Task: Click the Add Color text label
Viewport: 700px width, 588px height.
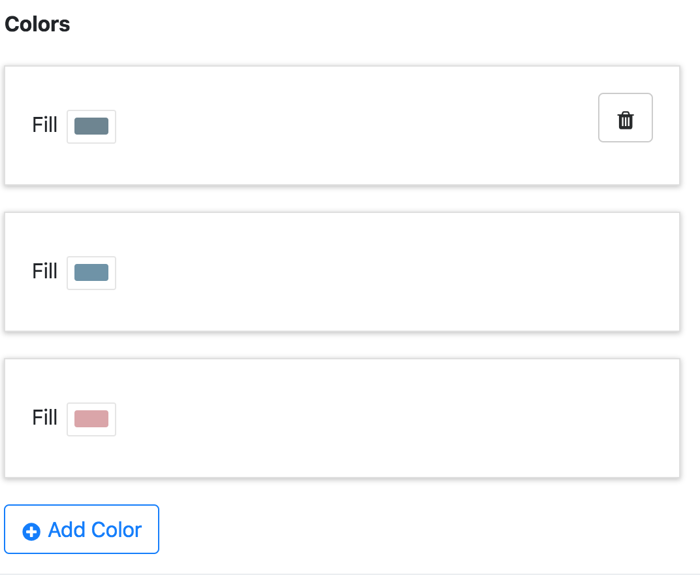Action: [95, 530]
